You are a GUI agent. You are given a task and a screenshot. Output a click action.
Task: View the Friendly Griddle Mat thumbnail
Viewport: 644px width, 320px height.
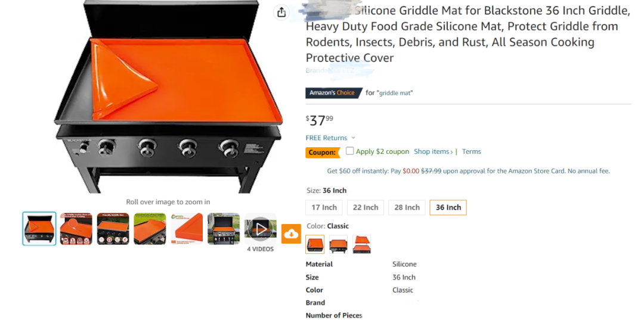point(113,228)
